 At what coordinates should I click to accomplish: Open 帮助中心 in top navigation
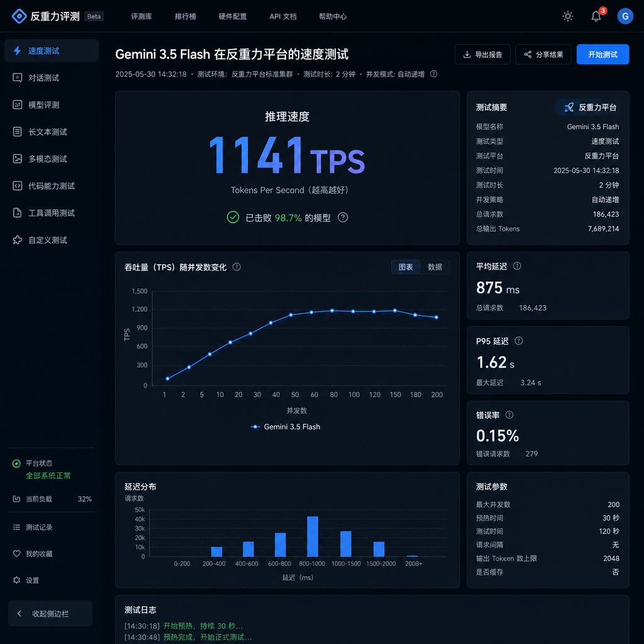tap(333, 16)
